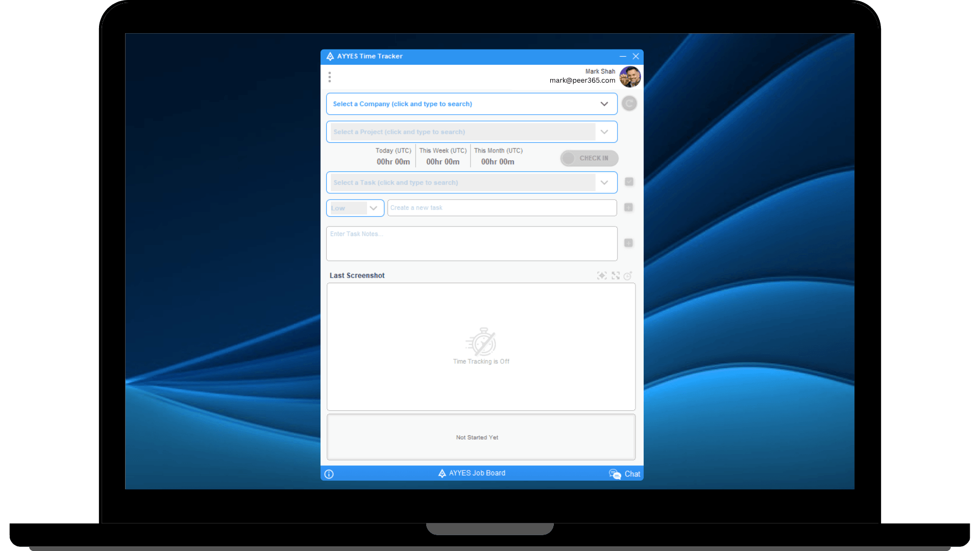Expand the Select a Task dropdown arrow
The width and height of the screenshot is (980, 551).
point(604,183)
